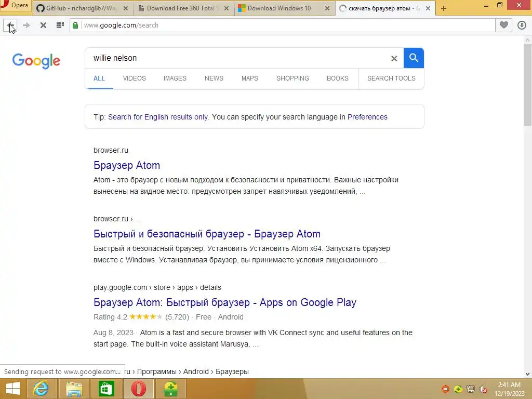Click the scrollbar down arrow
Screen dimensions: 532x399
pos(527,374)
